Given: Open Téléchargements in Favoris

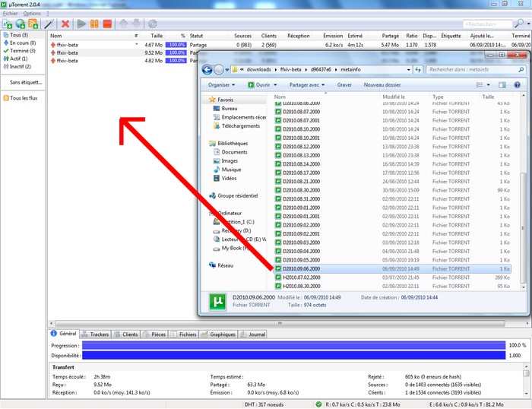Looking at the screenshot, I should (x=236, y=126).
